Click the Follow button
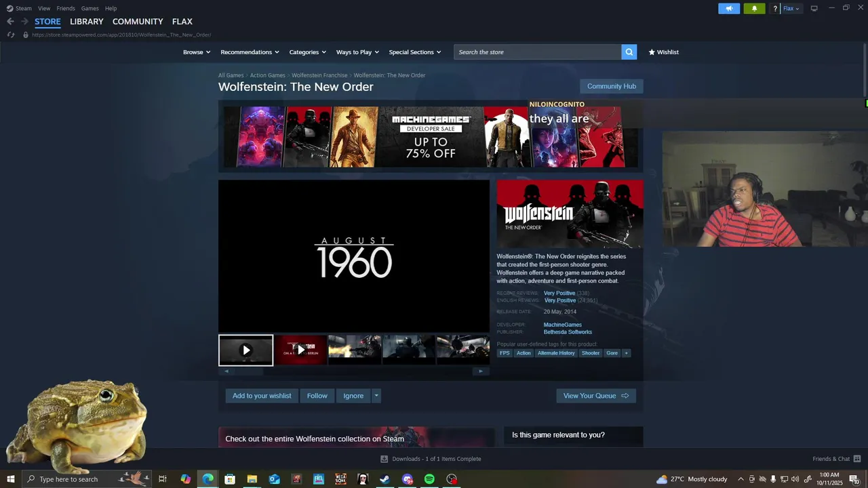868x488 pixels. 317,396
